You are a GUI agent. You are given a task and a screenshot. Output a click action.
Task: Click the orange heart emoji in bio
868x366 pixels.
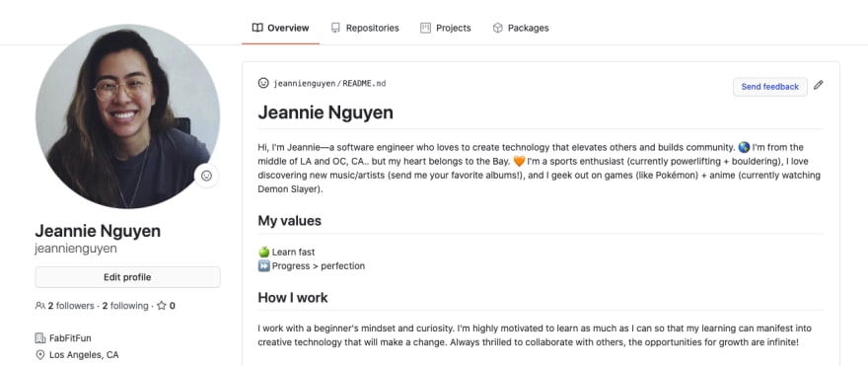tap(519, 162)
